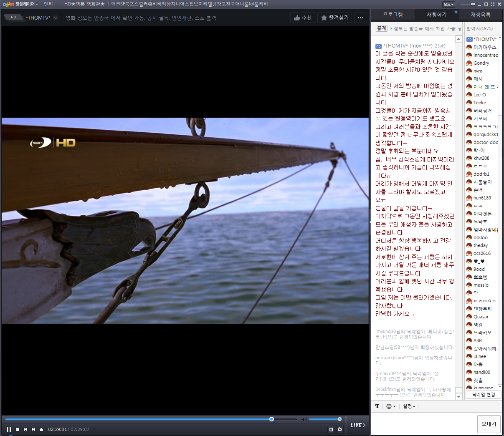Pause the video playback
The width and height of the screenshot is (504, 436).
point(9,429)
